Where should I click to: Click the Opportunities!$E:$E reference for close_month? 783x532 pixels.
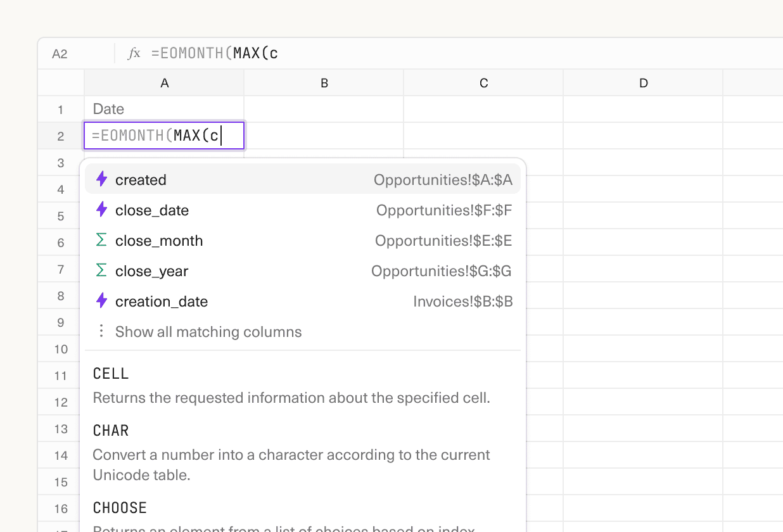(x=443, y=240)
